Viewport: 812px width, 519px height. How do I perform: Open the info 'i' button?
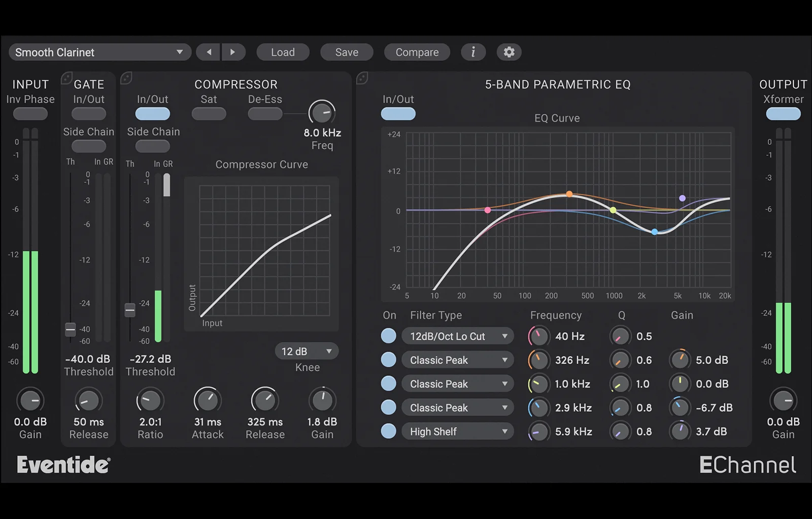pos(473,52)
